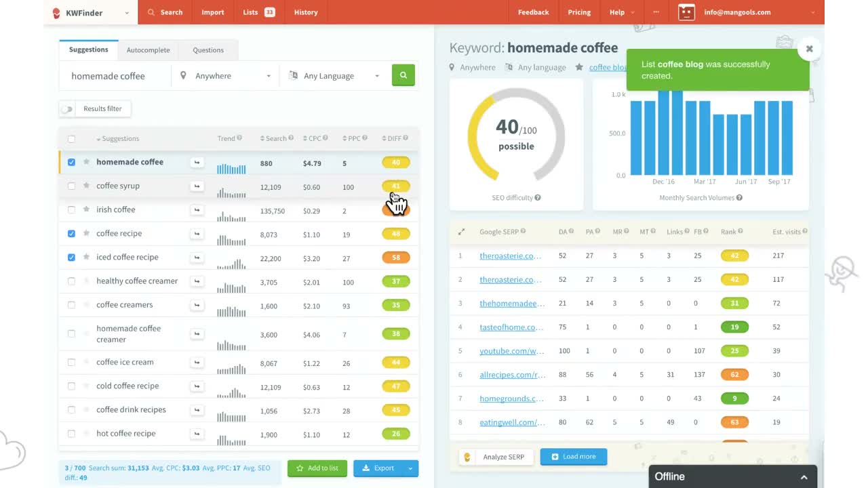Viewport: 868px width, 488px height.
Task: Open CPC column help icon
Action: pos(325,138)
